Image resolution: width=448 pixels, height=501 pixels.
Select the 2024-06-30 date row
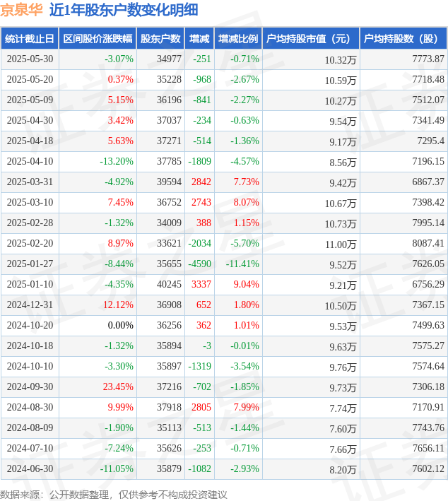point(30,469)
